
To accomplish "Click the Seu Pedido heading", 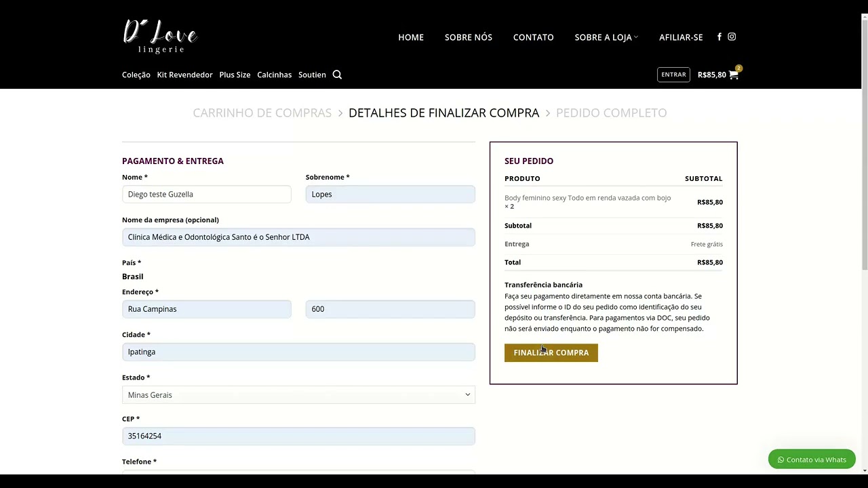I will point(529,161).
